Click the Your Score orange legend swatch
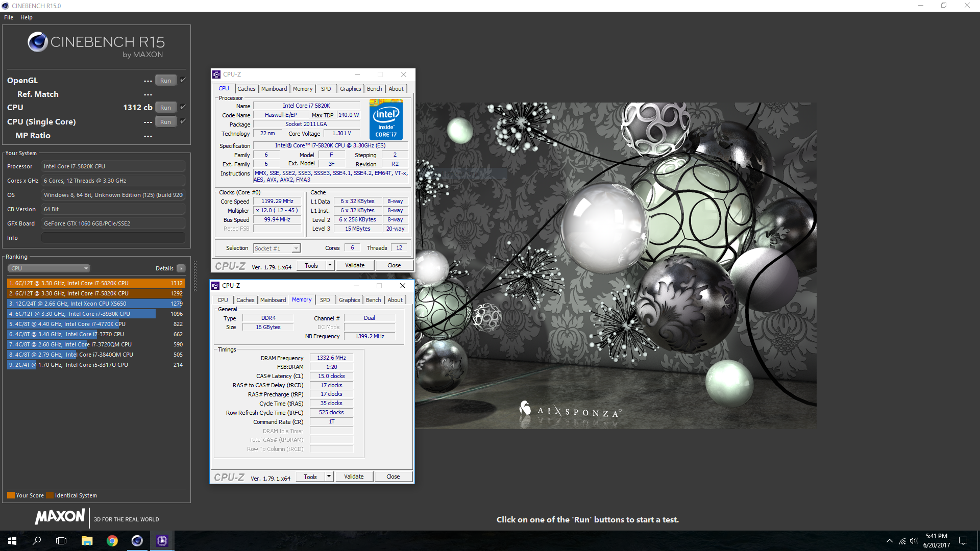Image resolution: width=980 pixels, height=551 pixels. coord(11,495)
